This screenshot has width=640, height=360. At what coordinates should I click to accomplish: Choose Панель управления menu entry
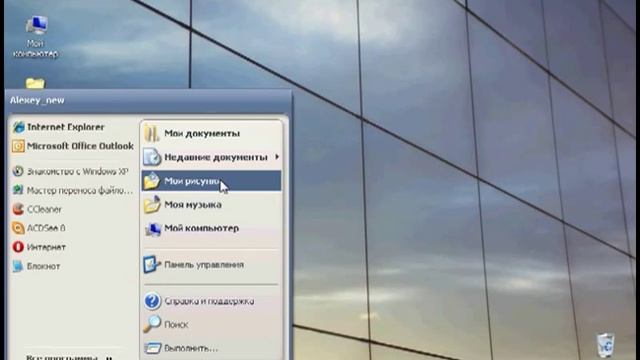(211, 264)
